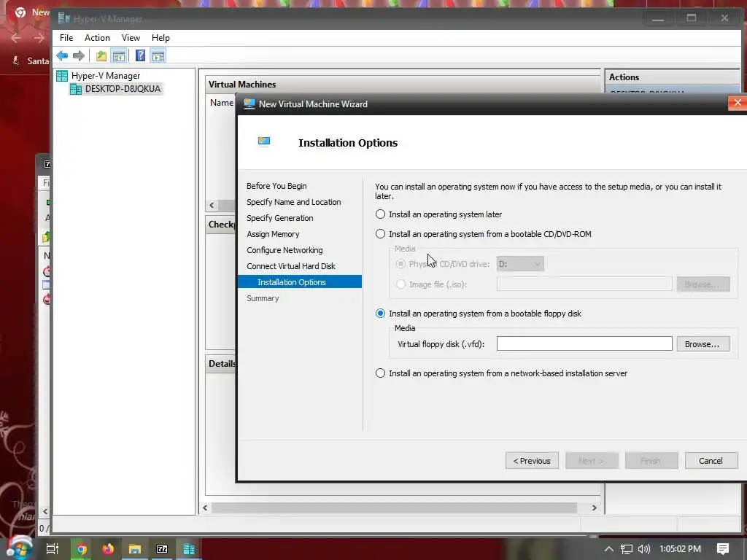This screenshot has width=747, height=560.
Task: Select DESKTOP-D8JQKUA in the console tree
Action: click(x=123, y=89)
